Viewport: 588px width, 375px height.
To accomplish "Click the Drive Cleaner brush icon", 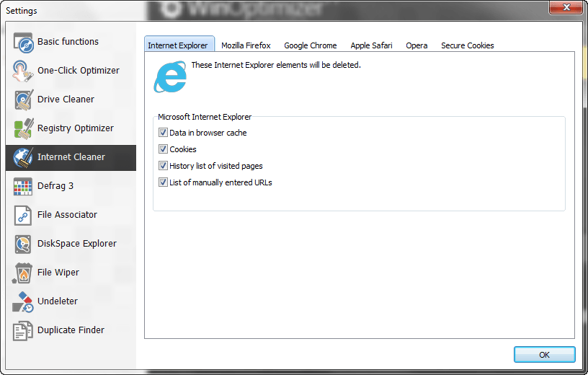I will tap(24, 100).
